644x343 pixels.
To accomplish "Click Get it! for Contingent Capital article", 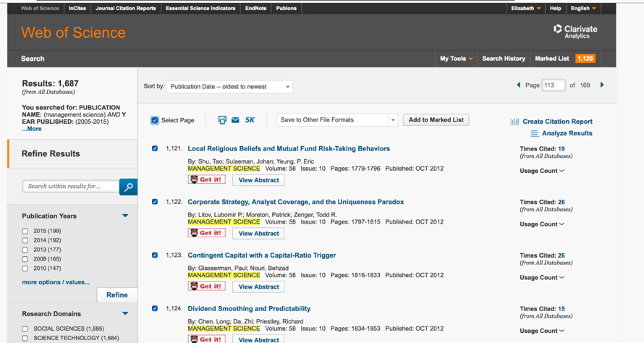I will [x=207, y=287].
